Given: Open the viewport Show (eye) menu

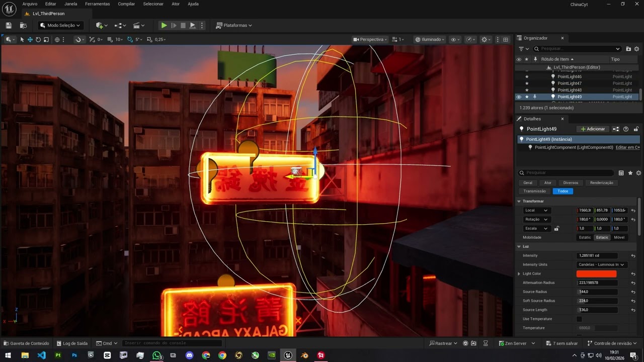Looking at the screenshot, I should (x=455, y=39).
